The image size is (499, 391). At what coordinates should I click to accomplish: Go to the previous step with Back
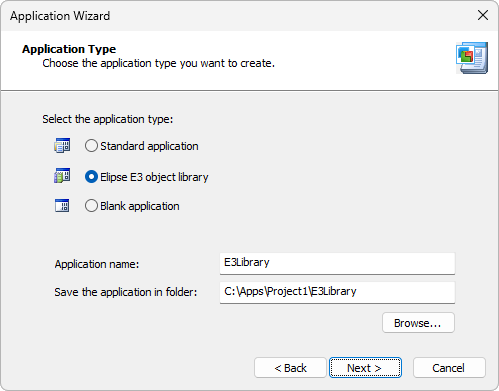point(290,368)
